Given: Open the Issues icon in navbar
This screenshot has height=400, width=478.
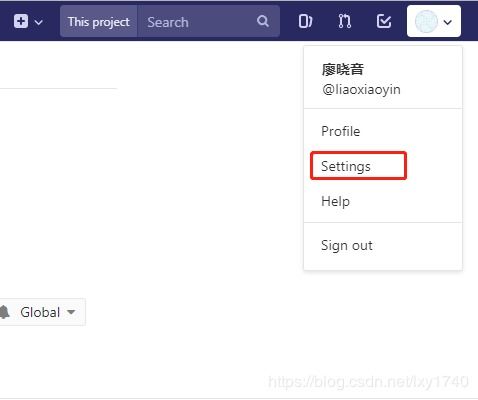Looking at the screenshot, I should tap(305, 22).
